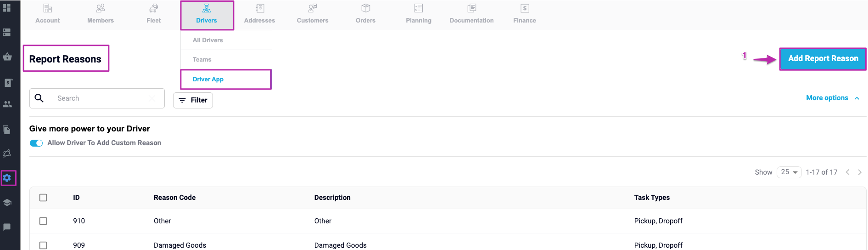The height and width of the screenshot is (250, 868).
Task: Click the Add Report Reason button
Action: 823,58
